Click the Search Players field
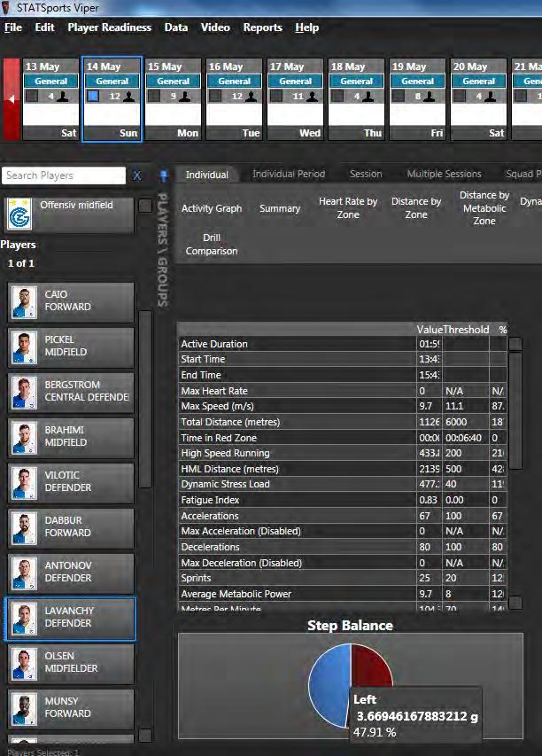 [x=64, y=175]
